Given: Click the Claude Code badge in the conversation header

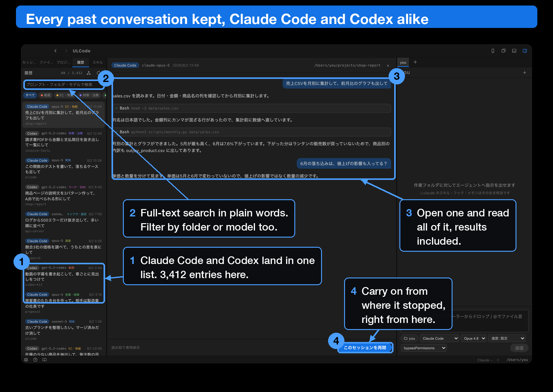Looking at the screenshot, I should coord(125,65).
